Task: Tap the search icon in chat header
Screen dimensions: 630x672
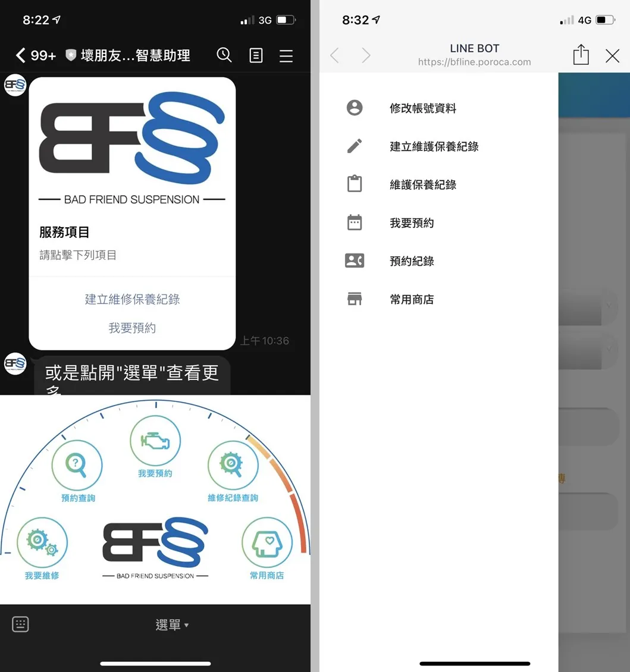Action: point(224,55)
